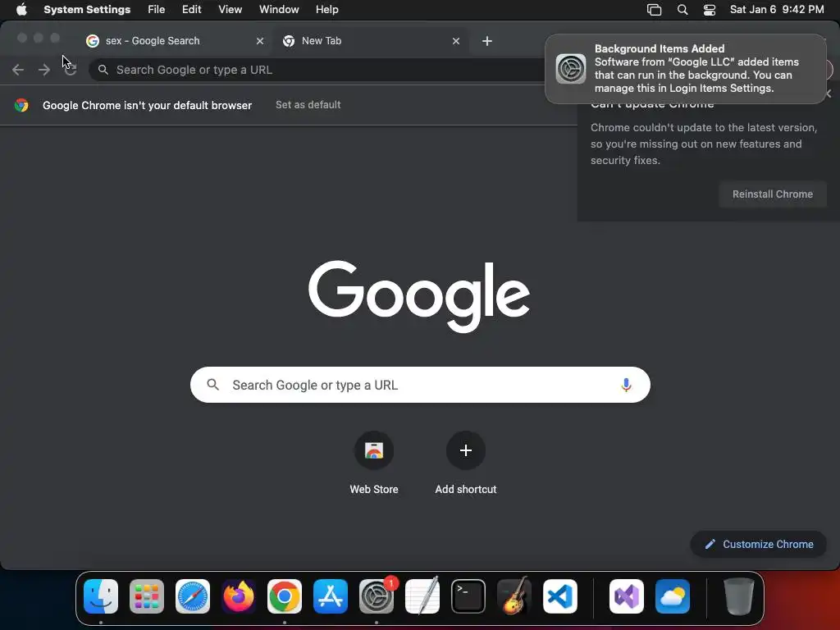Image resolution: width=840 pixels, height=630 pixels.
Task: Launch Firefox from the Dock
Action: coord(239,596)
